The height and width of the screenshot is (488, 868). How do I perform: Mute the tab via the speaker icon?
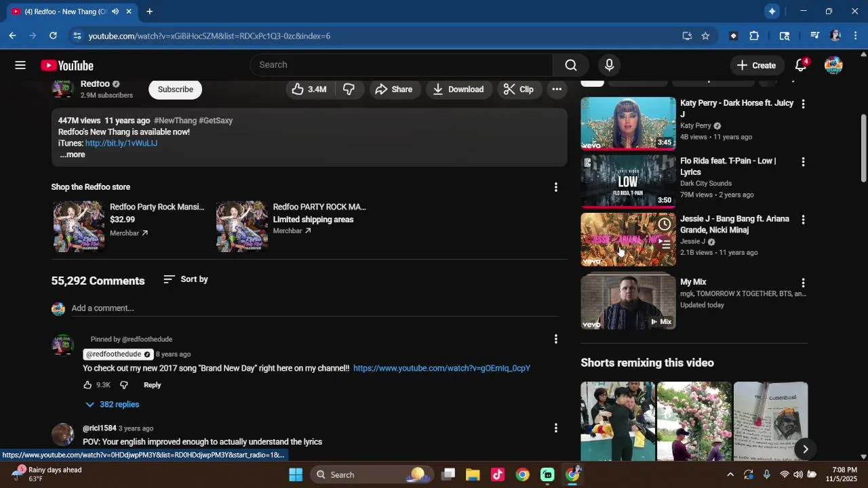[115, 12]
